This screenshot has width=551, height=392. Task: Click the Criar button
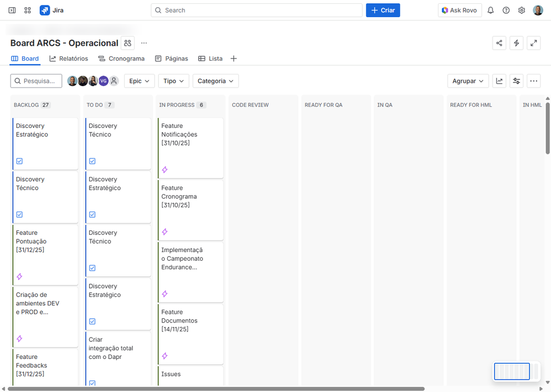point(383,10)
